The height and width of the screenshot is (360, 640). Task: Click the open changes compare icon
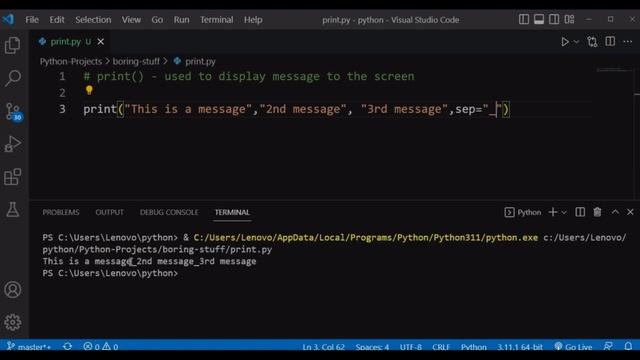click(592, 42)
